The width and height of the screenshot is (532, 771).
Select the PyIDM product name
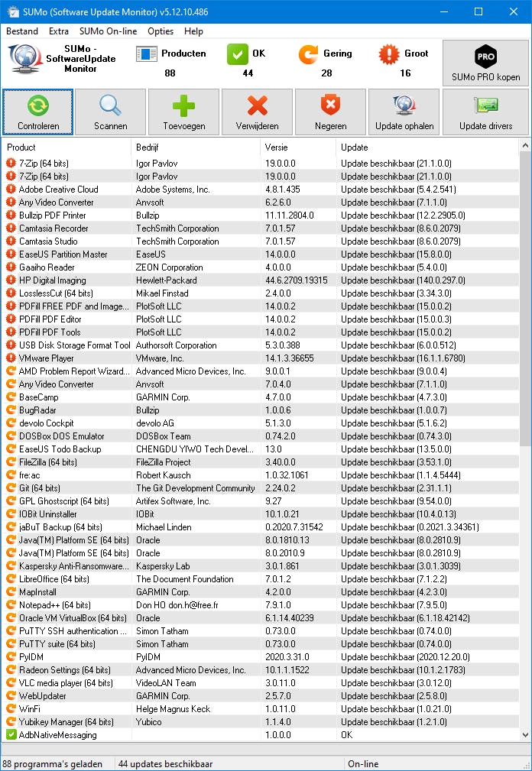click(x=31, y=657)
